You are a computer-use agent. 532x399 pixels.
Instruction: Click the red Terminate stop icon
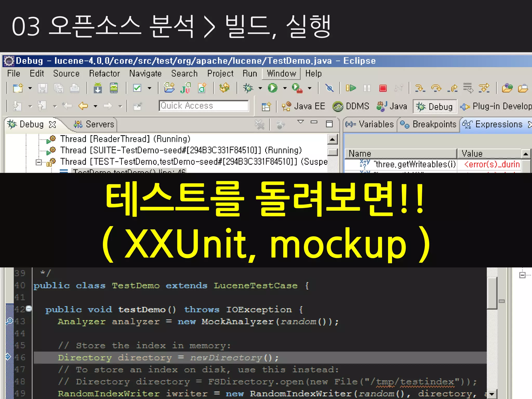(x=383, y=88)
